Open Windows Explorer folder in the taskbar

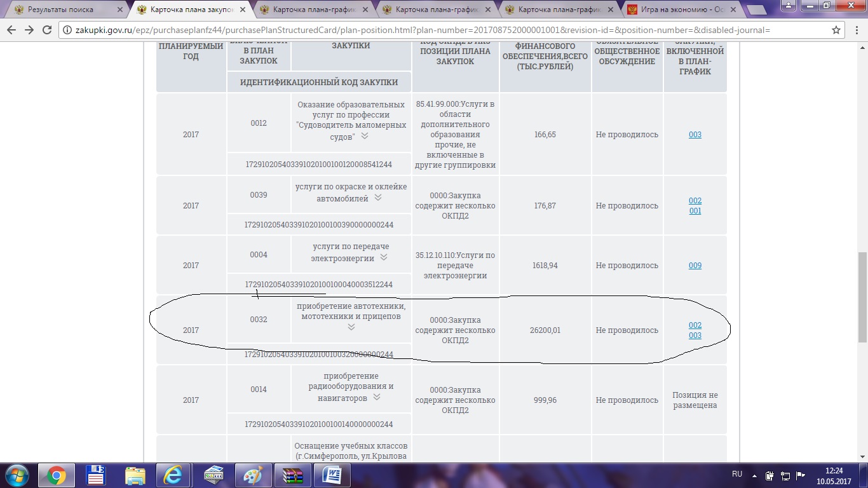point(135,475)
